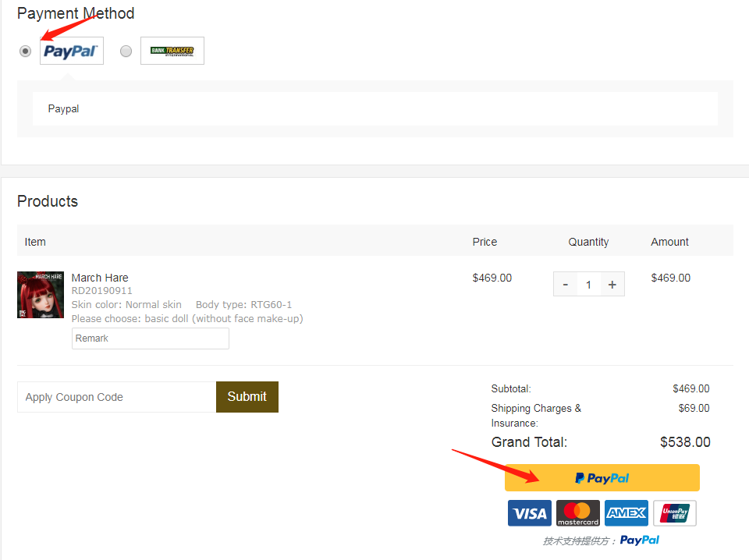Click the 'Products' heading
The image size is (749, 560).
pos(48,201)
